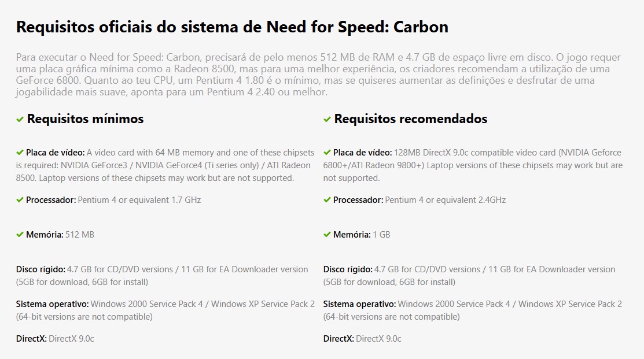Select the Requisitos recomendados heading
Viewport: 644px width, 359px height.
point(410,119)
